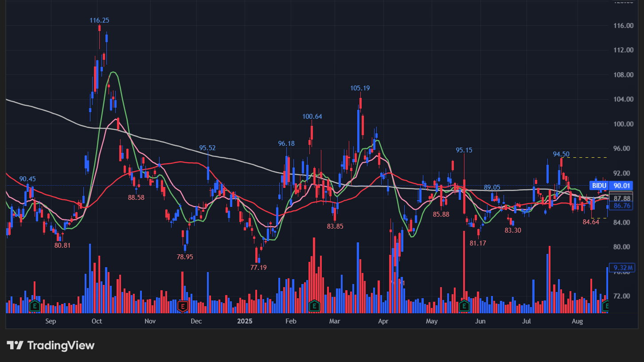
Task: Click the 100.64 high price annotation
Action: pos(312,117)
